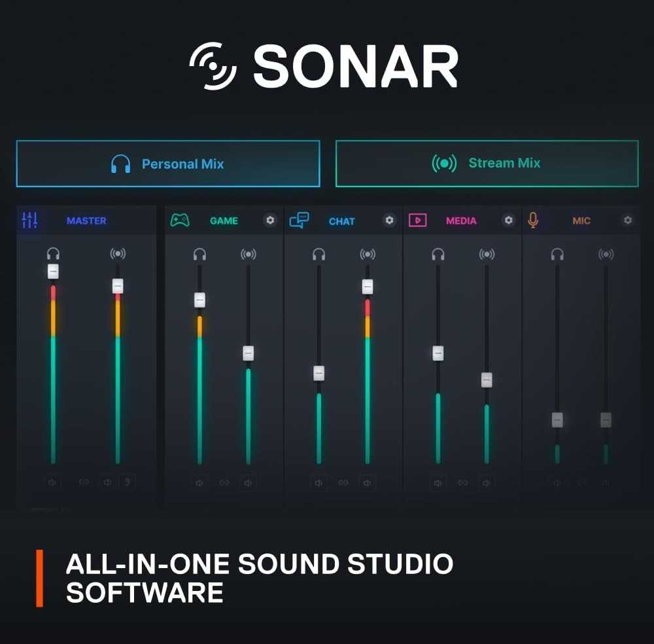
Task: Click the Mic microphone icon
Action: tap(532, 220)
